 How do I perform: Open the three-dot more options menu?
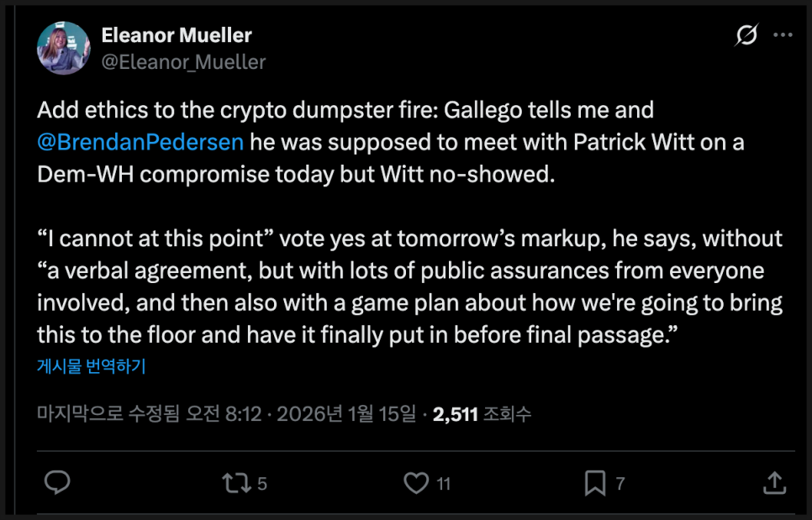783,35
